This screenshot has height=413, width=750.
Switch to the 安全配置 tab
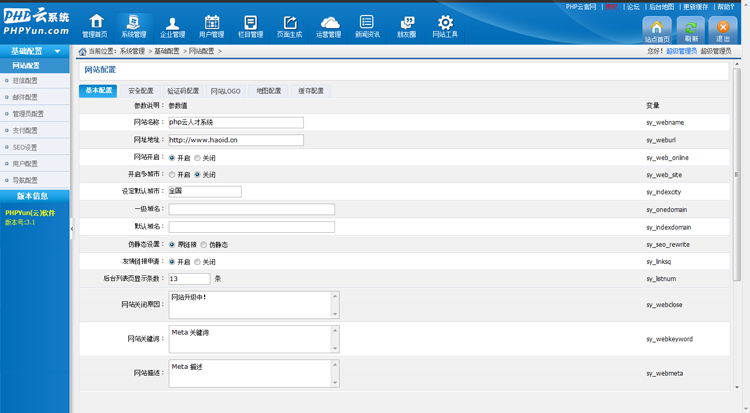tap(140, 91)
